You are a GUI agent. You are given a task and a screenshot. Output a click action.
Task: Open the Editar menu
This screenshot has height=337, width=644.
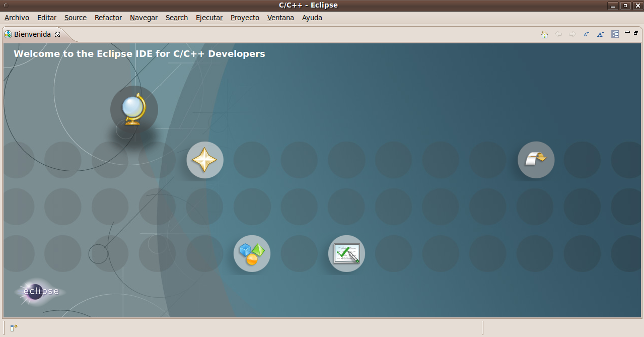pos(47,18)
